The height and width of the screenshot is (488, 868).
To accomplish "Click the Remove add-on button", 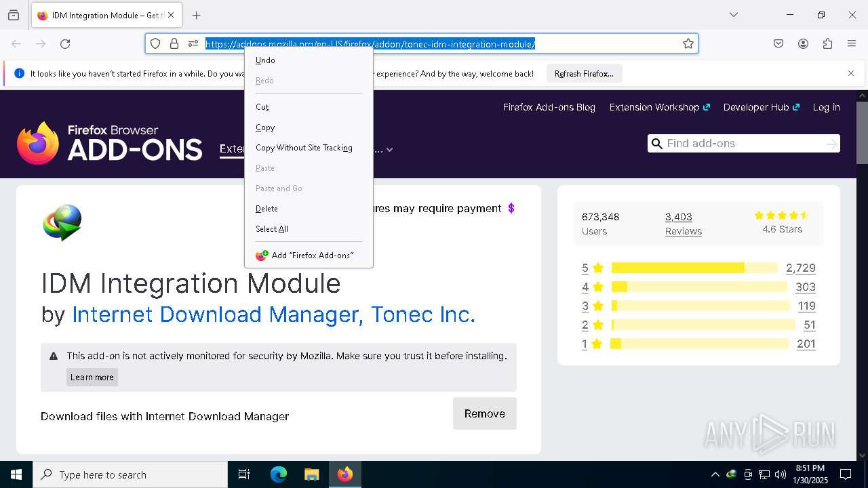I will (x=485, y=413).
